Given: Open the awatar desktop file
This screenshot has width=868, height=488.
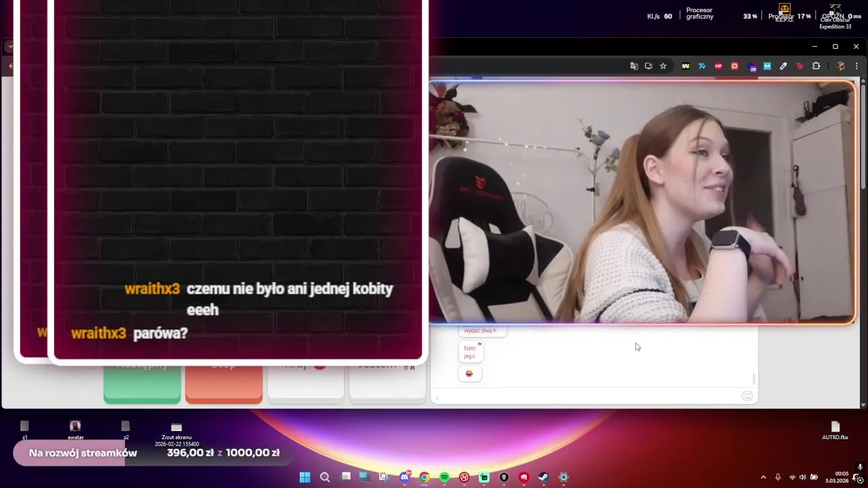Looking at the screenshot, I should (x=75, y=430).
